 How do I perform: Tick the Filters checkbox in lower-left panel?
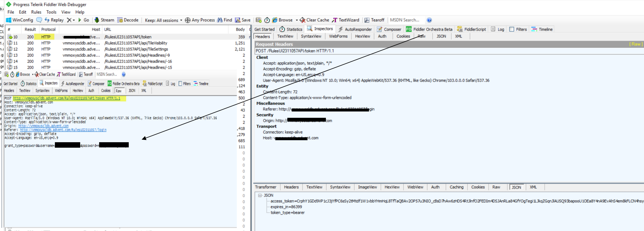pyautogui.click(x=180, y=84)
